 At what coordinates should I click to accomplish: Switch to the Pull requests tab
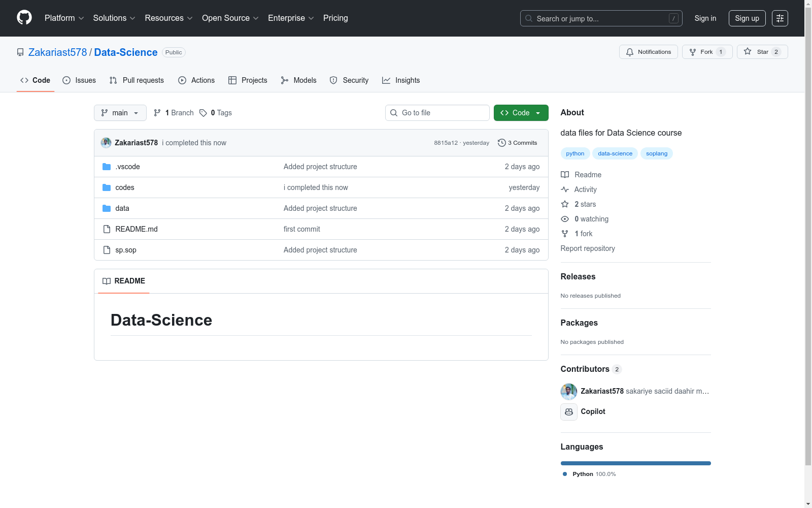[x=137, y=80]
